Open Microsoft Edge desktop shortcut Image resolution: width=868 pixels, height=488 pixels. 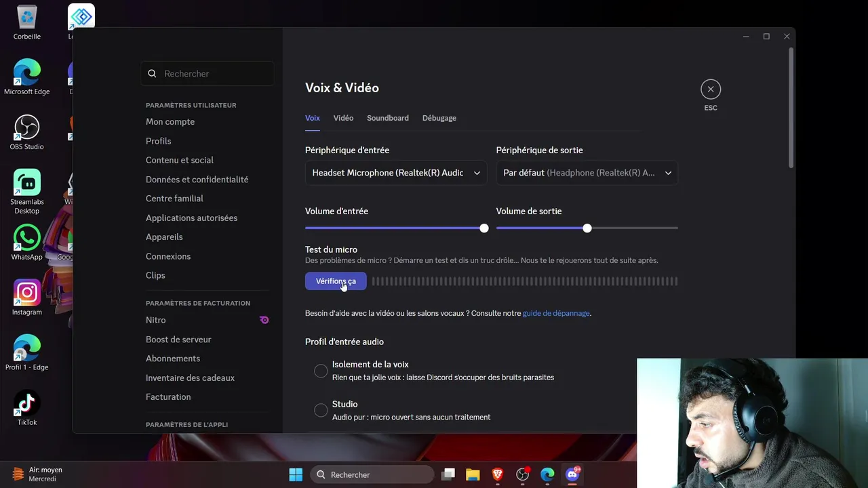click(27, 77)
